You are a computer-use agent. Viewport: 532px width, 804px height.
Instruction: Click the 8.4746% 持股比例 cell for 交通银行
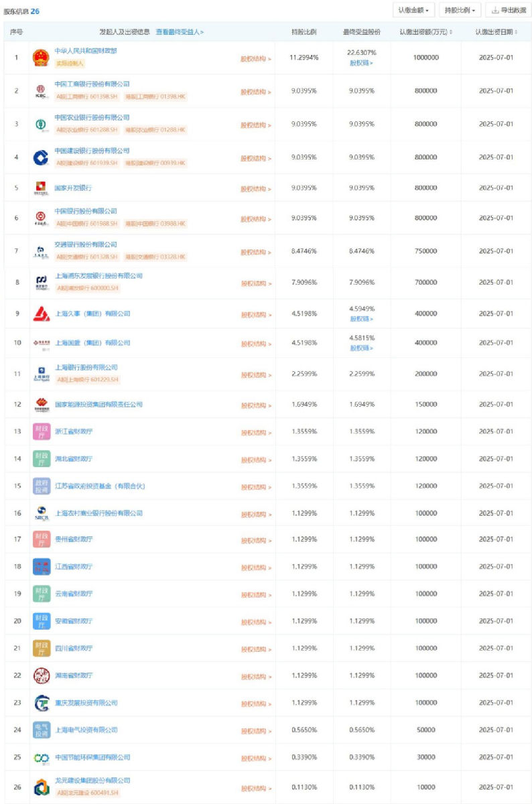(304, 251)
